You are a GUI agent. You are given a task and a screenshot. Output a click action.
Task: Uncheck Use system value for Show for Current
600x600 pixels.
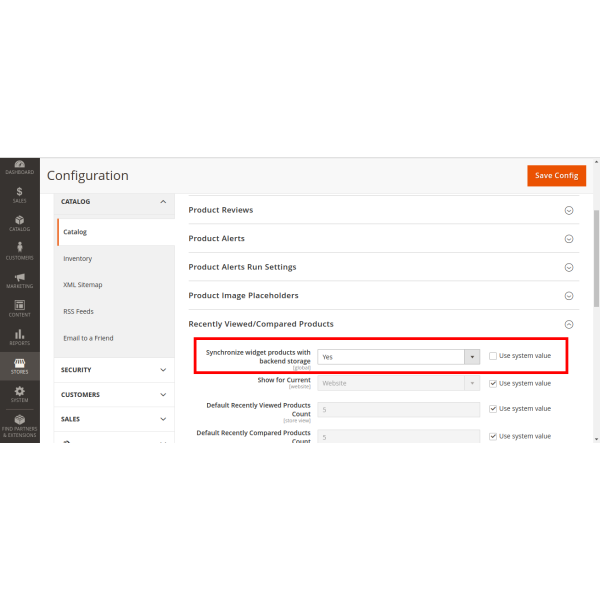pyautogui.click(x=493, y=383)
